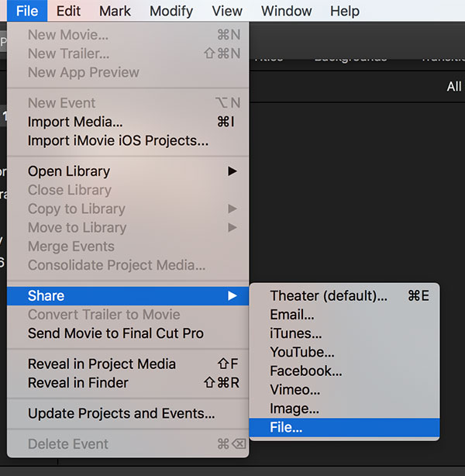Select Reveal in Project Media
Viewport: 465px width, 476px height.
click(102, 364)
